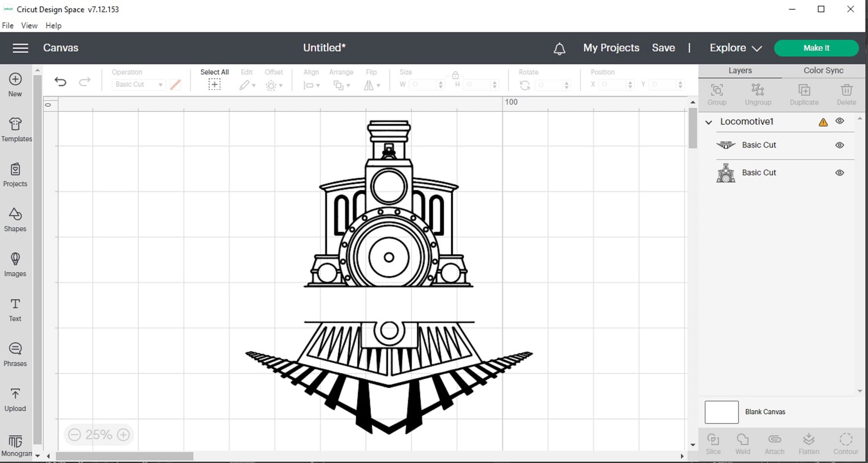Open the Shapes panel
Viewport: 868px width, 463px height.
click(15, 219)
